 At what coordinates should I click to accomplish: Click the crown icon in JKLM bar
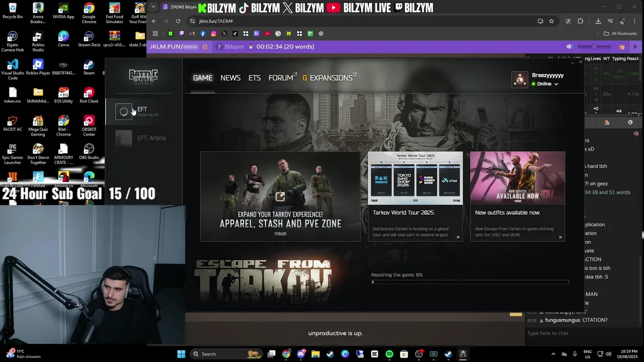tap(622, 47)
